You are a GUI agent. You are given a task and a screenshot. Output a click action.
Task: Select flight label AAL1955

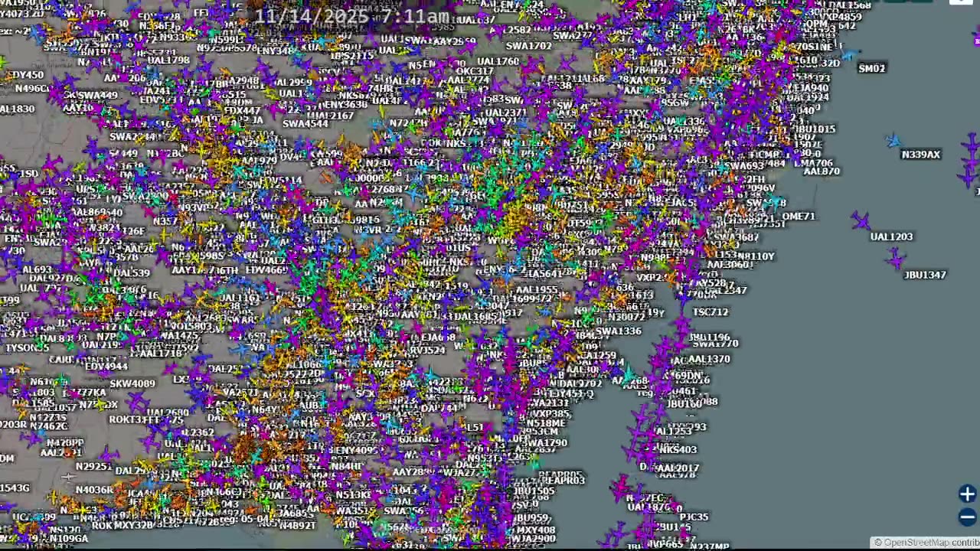click(537, 291)
